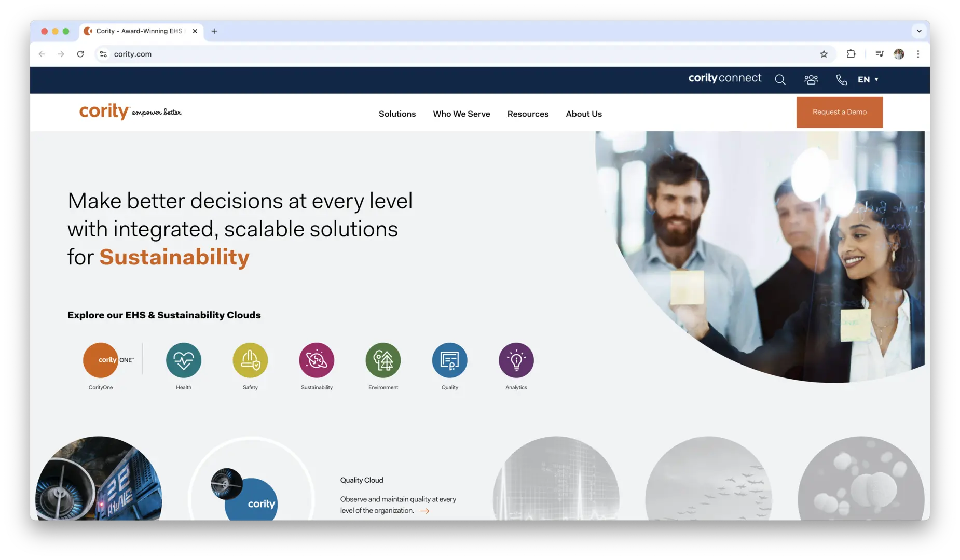Open the Chrome profile avatar
960x560 pixels.
pyautogui.click(x=899, y=54)
